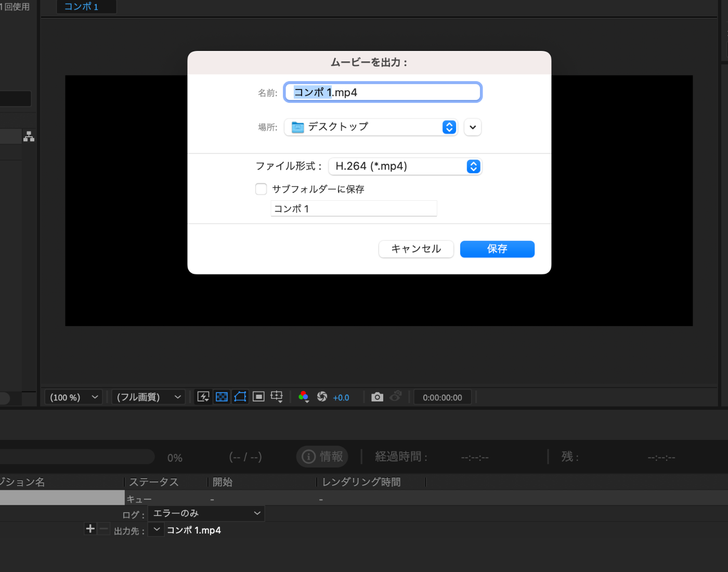Image resolution: width=728 pixels, height=572 pixels.
Task: Click the render progress bar
Action: [77, 457]
